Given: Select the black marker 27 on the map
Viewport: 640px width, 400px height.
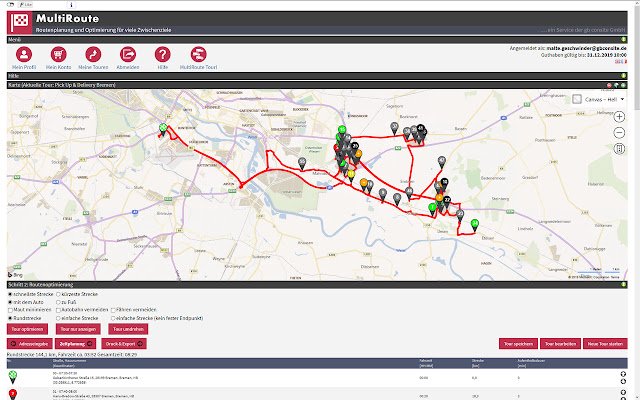Looking at the screenshot, I should pyautogui.click(x=447, y=201).
